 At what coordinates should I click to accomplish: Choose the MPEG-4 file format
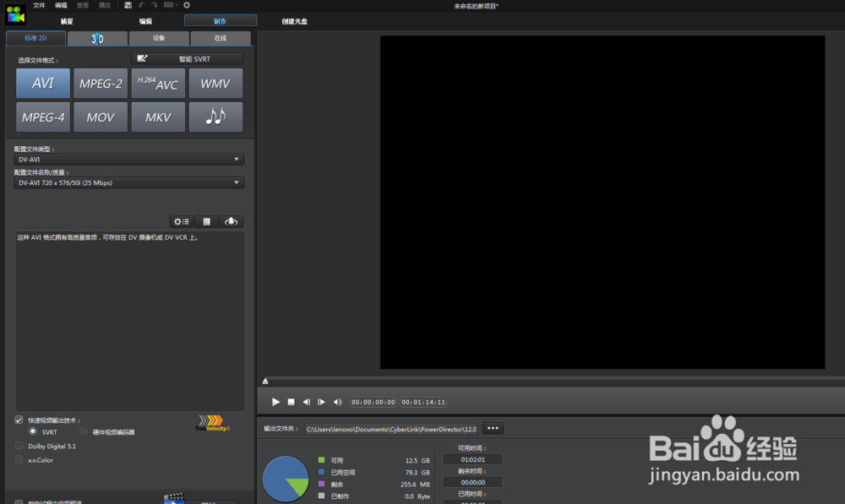43,117
